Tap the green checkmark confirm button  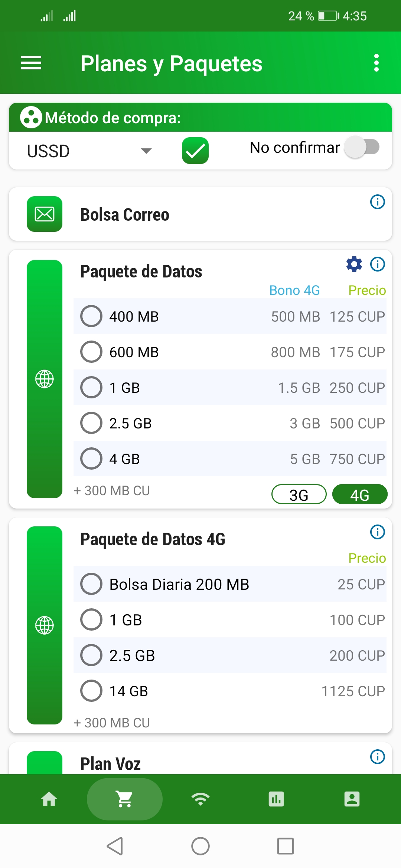click(195, 151)
